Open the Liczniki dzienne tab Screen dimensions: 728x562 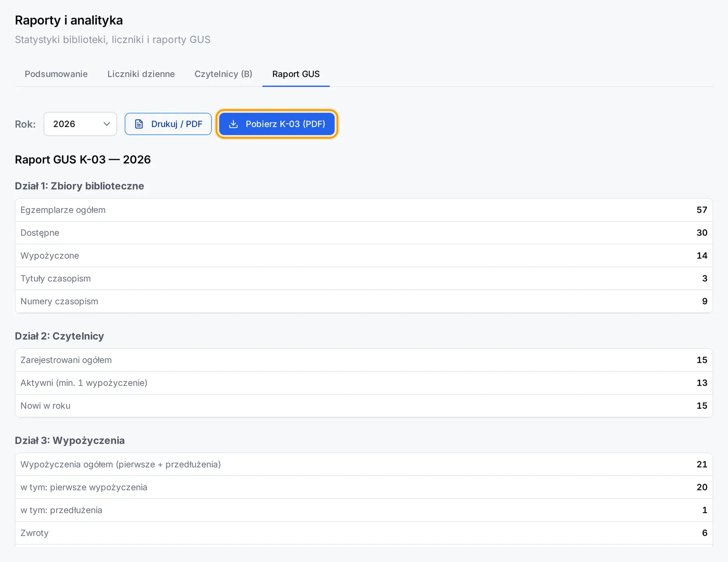click(141, 74)
